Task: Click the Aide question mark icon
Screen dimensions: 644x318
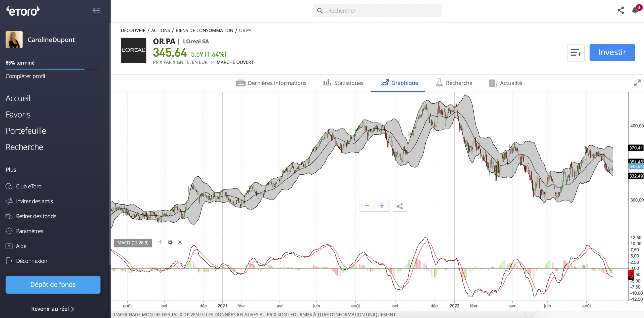Action: [x=9, y=246]
